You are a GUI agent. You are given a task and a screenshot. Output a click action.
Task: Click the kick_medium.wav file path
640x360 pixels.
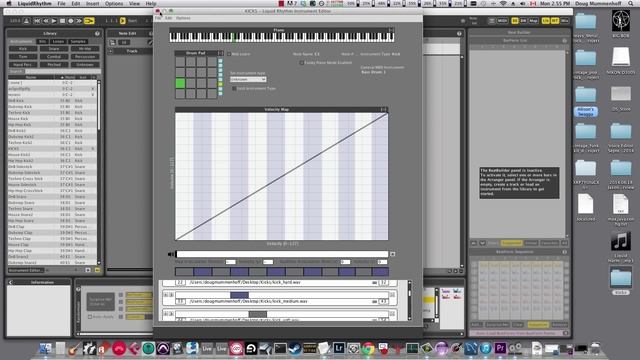248,301
